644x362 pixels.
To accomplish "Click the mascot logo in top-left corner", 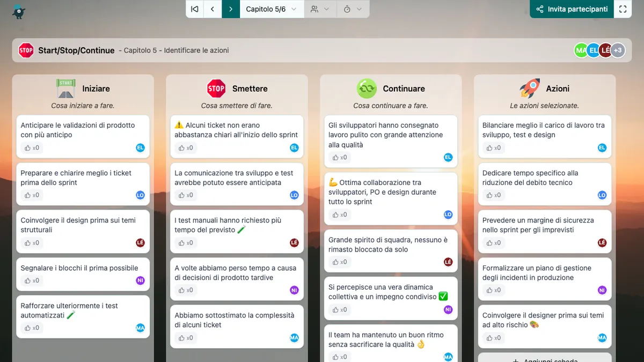I will coord(19,11).
